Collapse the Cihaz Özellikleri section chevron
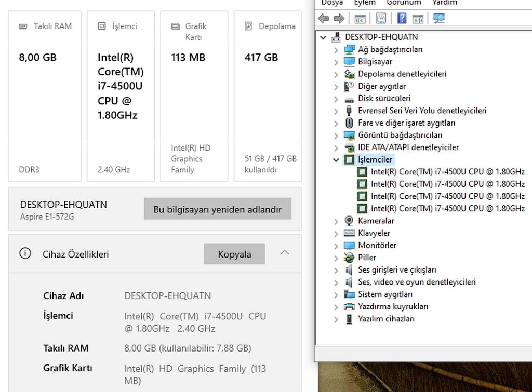The image size is (532, 392). (285, 253)
